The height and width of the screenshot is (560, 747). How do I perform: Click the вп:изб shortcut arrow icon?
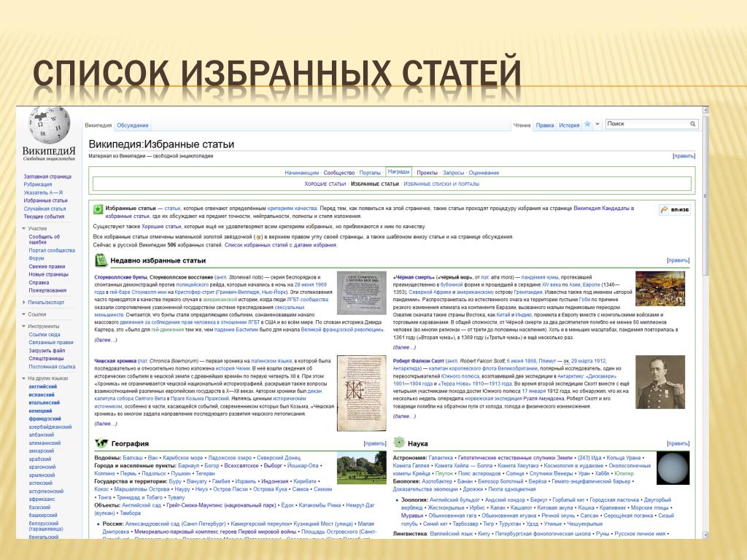pyautogui.click(x=665, y=209)
